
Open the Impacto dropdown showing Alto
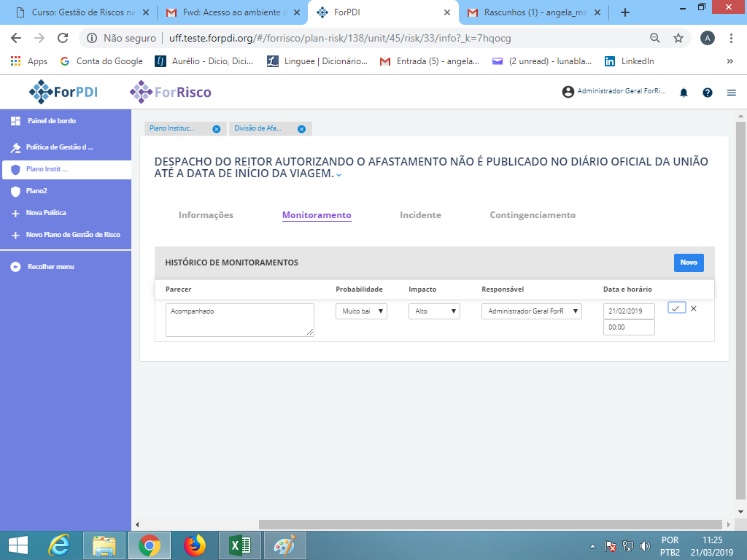tap(434, 311)
